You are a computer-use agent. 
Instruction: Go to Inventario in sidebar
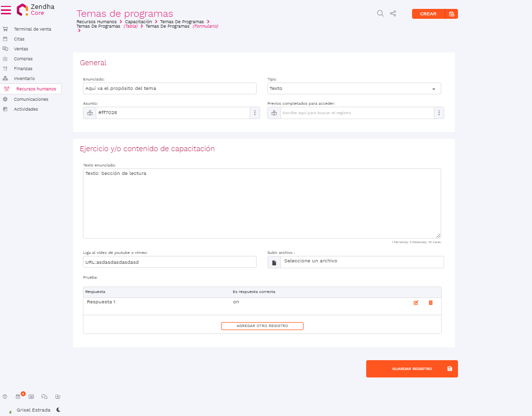[24, 79]
